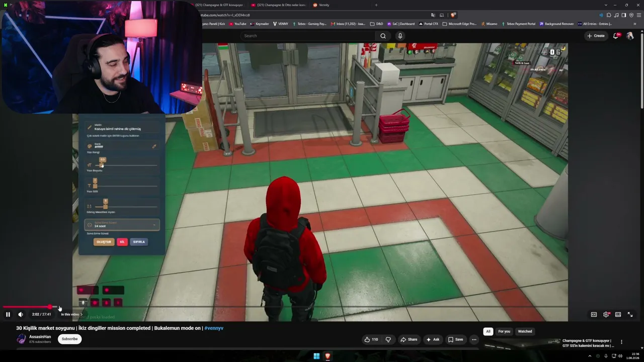Open YouTube notifications bell
This screenshot has width=644, height=362.
616,36
